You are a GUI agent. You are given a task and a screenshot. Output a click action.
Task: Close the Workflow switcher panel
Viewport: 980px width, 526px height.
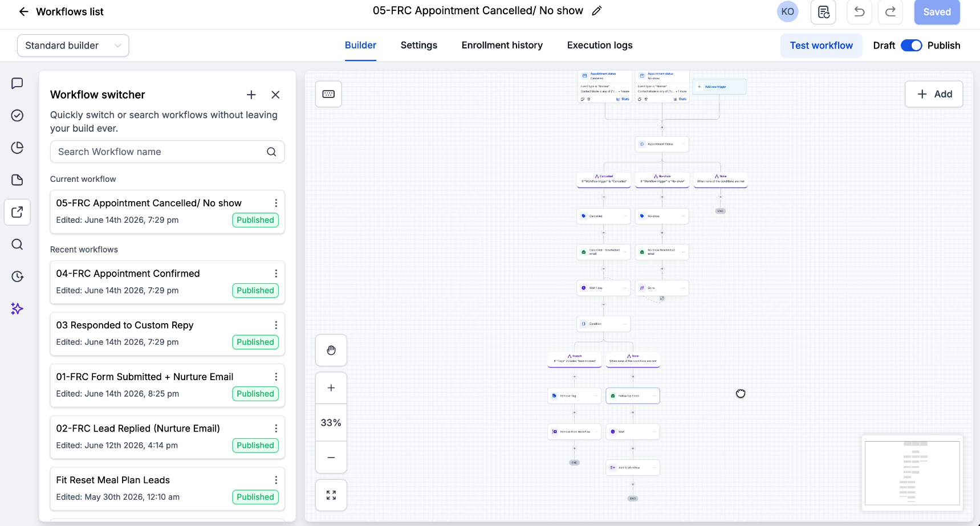(275, 95)
